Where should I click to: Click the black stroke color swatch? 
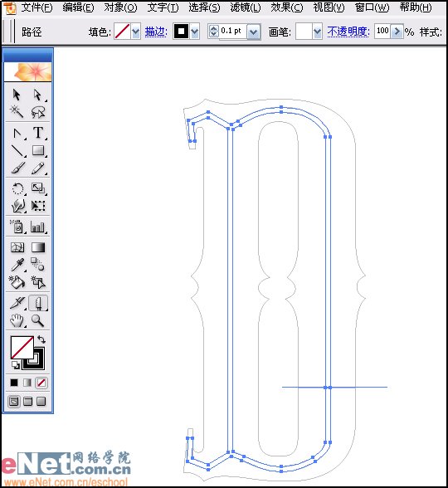coord(182,32)
